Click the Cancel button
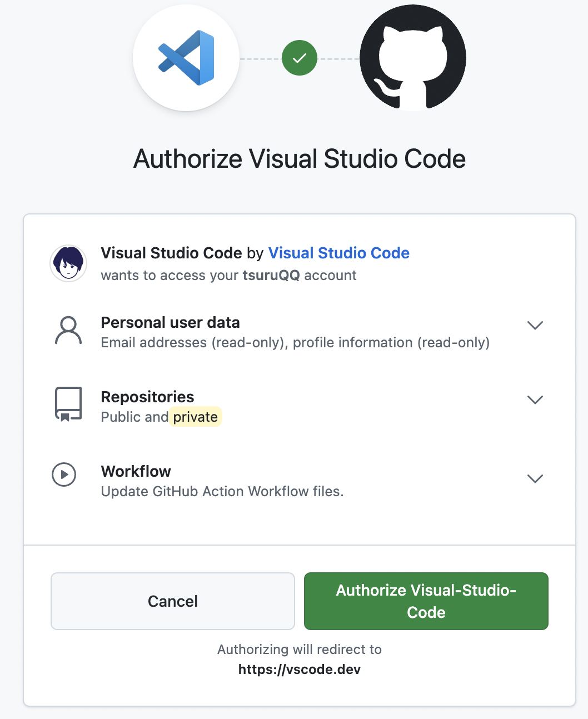 point(172,601)
